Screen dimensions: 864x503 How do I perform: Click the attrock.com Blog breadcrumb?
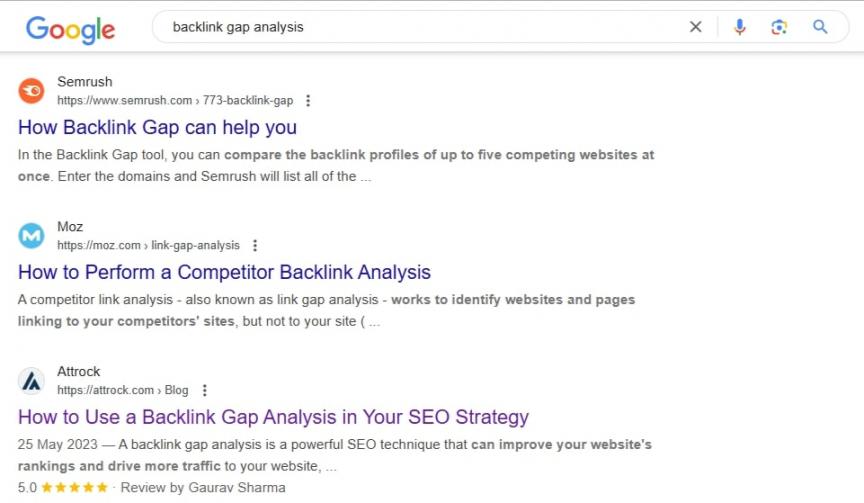pyautogui.click(x=122, y=391)
